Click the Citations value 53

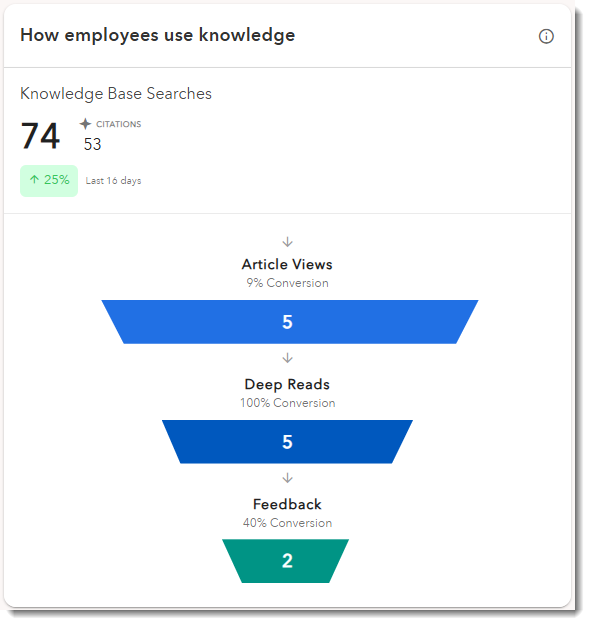click(x=93, y=145)
